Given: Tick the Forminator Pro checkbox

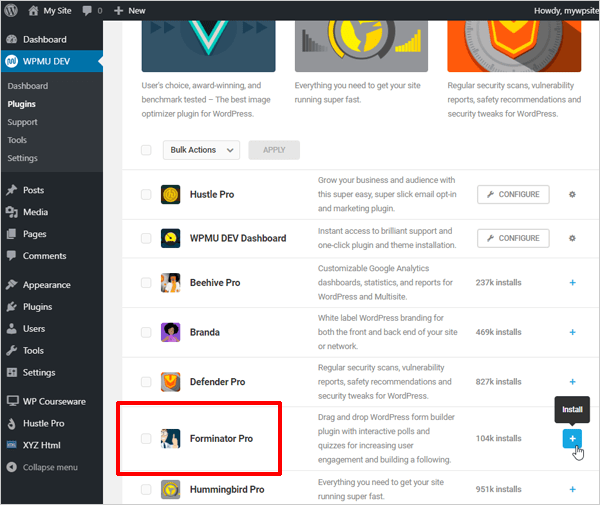Looking at the screenshot, I should coord(146,438).
